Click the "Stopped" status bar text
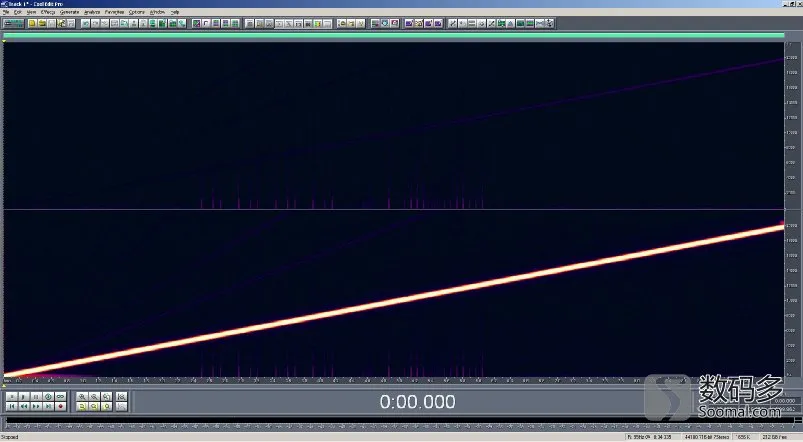Screen dimensions: 803x442 pos(10,437)
